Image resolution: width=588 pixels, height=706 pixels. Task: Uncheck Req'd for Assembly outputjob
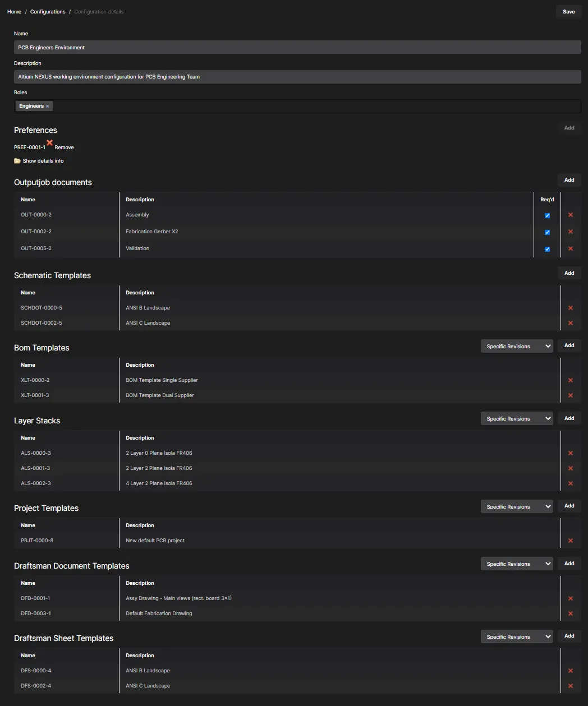tap(547, 216)
